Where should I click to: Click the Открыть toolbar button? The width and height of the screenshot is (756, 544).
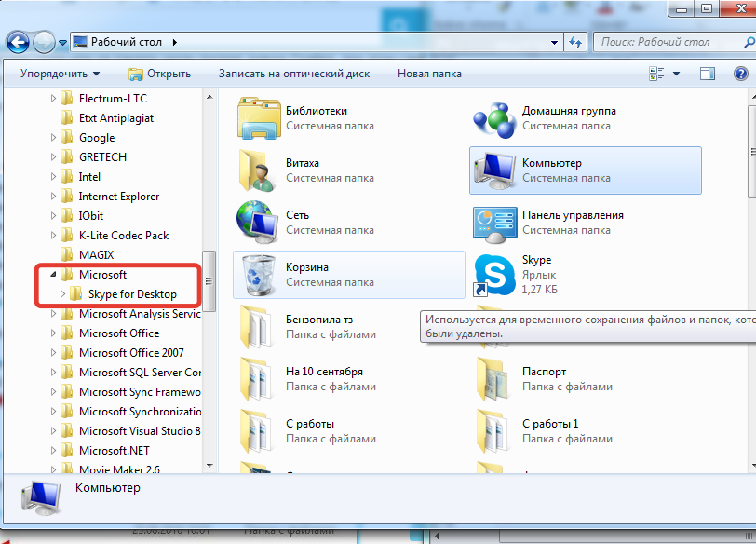tap(159, 74)
